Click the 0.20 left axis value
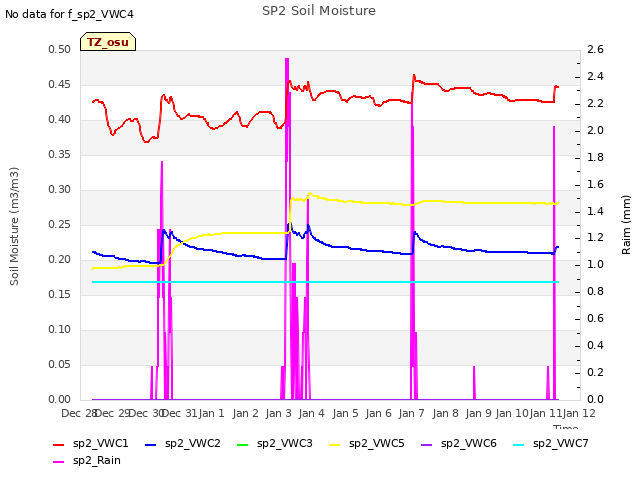The width and height of the screenshot is (640, 480). point(60,260)
